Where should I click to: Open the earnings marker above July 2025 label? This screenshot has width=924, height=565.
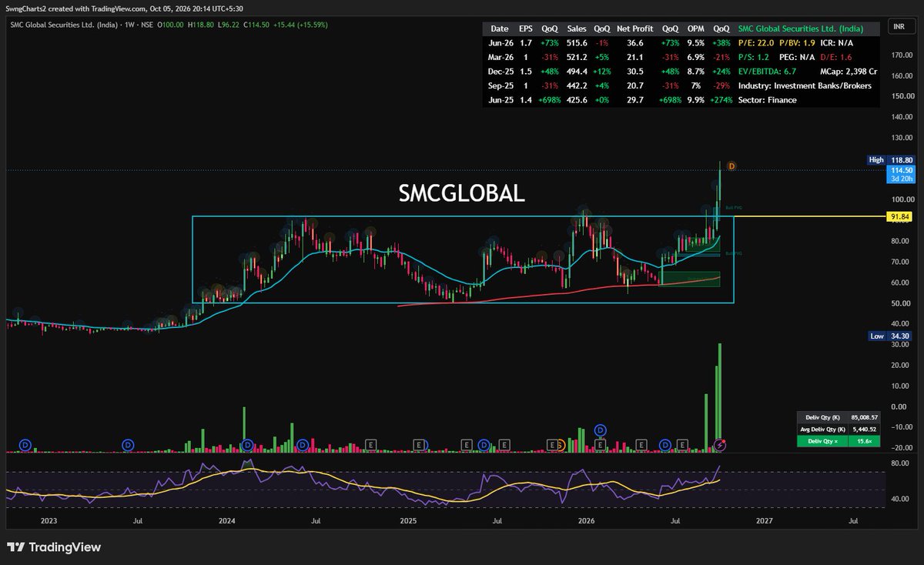(x=504, y=444)
